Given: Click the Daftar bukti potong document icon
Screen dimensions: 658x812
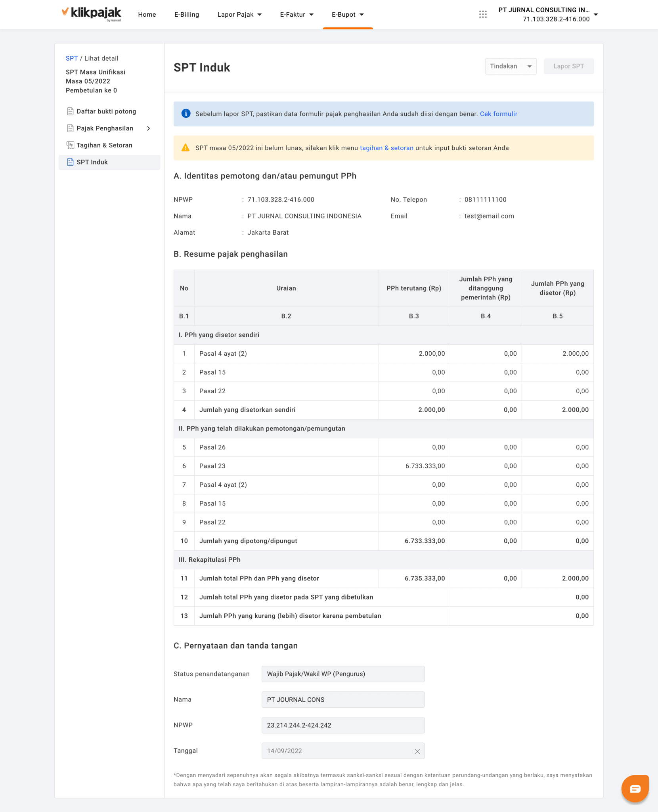Looking at the screenshot, I should click(70, 111).
